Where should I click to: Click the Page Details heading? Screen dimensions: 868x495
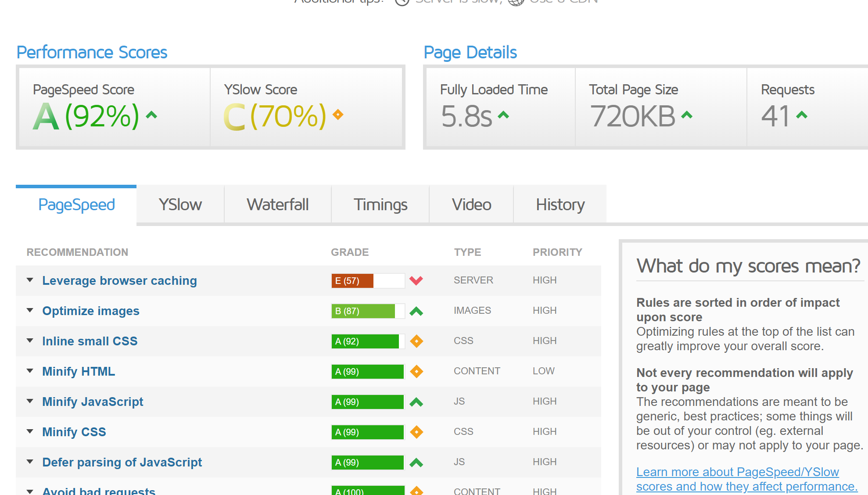click(x=470, y=52)
